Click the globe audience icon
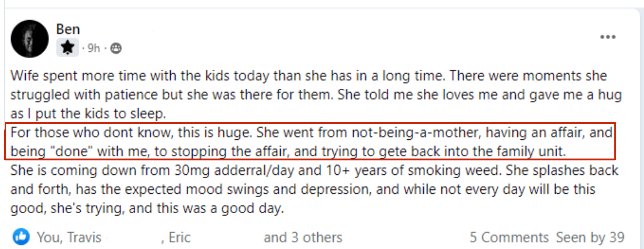This screenshot has width=644, height=249. (116, 48)
